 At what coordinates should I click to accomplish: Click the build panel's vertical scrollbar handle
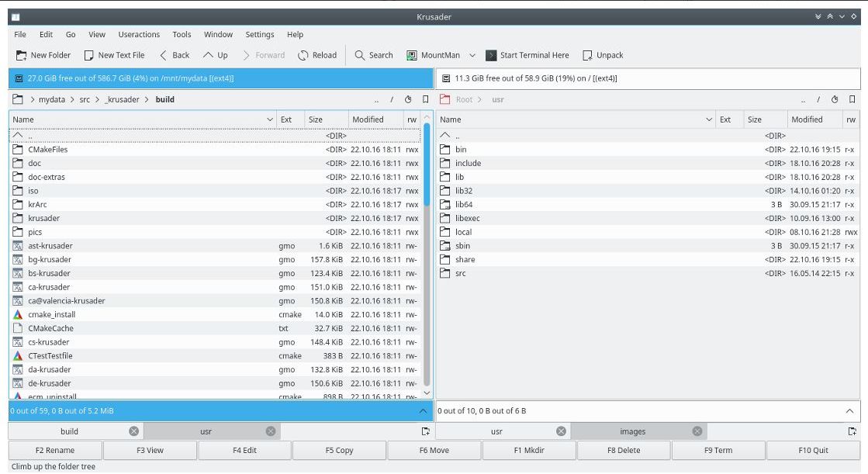click(x=427, y=165)
